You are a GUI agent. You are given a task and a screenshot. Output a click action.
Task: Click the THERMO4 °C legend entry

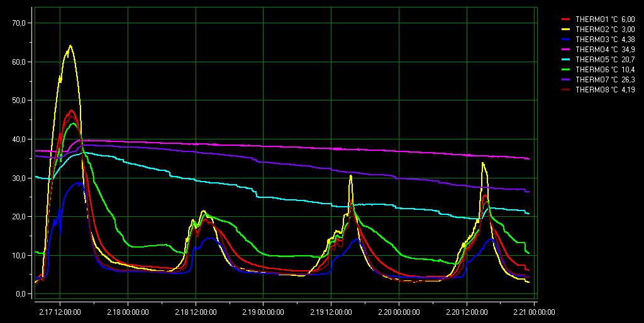[598, 50]
